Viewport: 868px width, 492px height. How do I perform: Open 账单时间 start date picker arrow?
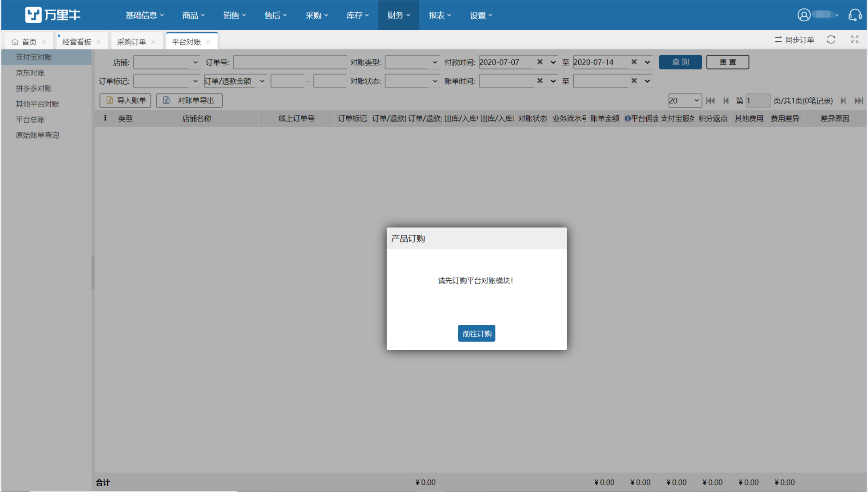coord(553,81)
